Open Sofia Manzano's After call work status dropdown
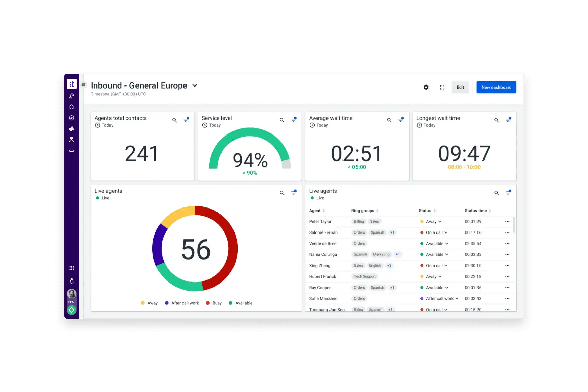 point(457,298)
